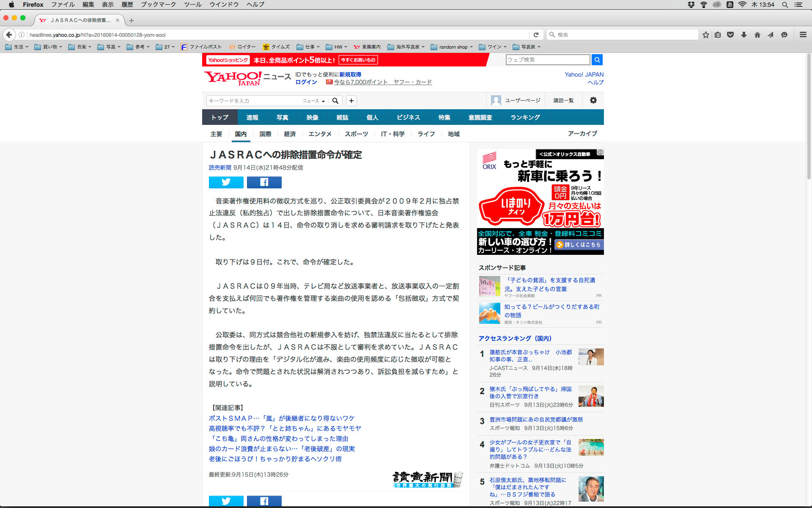Click the home icon in Firefox toolbar
Image resolution: width=812 pixels, height=508 pixels.
(757, 35)
